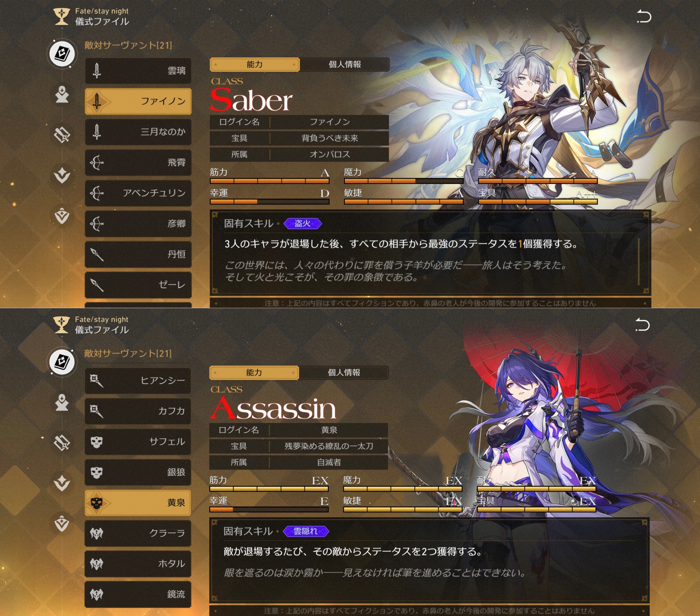Switch to the 個人情報 tab for Assassin
The width and height of the screenshot is (700, 616).
pos(344,372)
